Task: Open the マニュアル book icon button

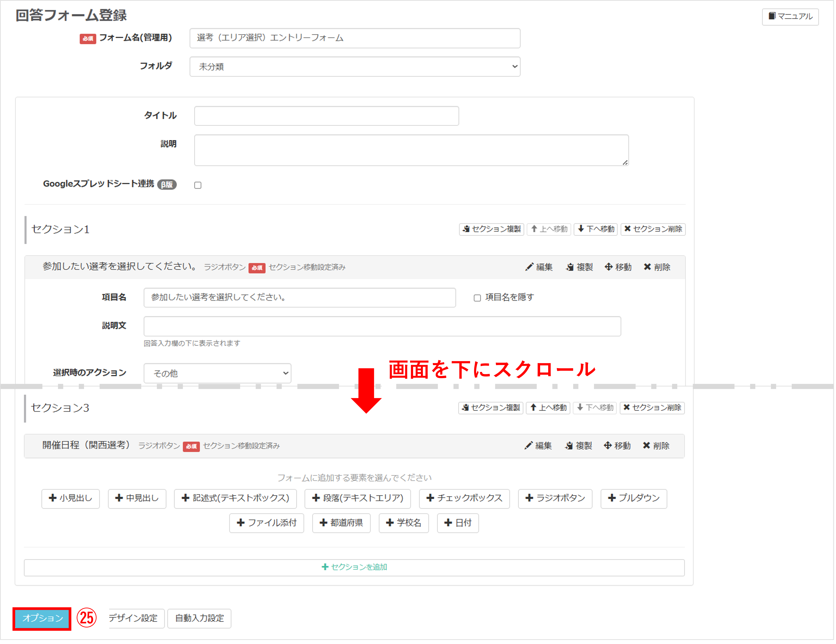Action: (x=790, y=16)
